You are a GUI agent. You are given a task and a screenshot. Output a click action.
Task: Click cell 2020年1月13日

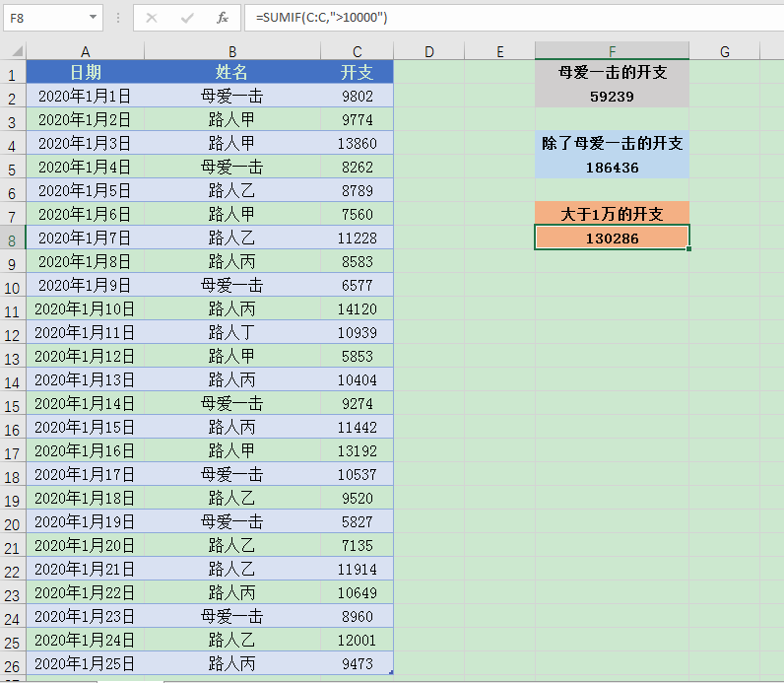pyautogui.click(x=86, y=379)
